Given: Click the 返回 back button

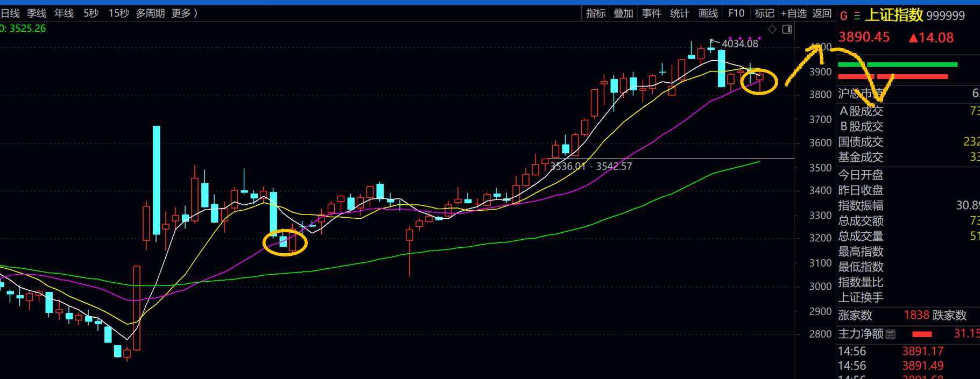Looking at the screenshot, I should coord(822,13).
